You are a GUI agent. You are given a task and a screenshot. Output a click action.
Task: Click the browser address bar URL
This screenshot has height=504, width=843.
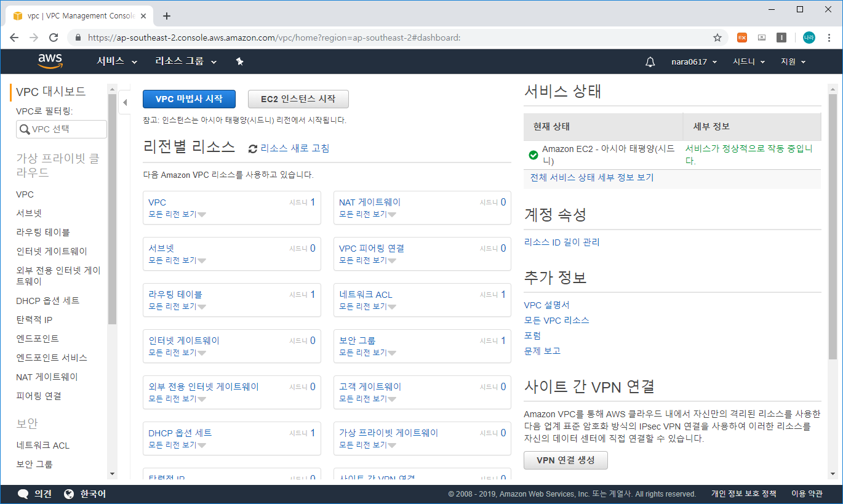point(274,38)
